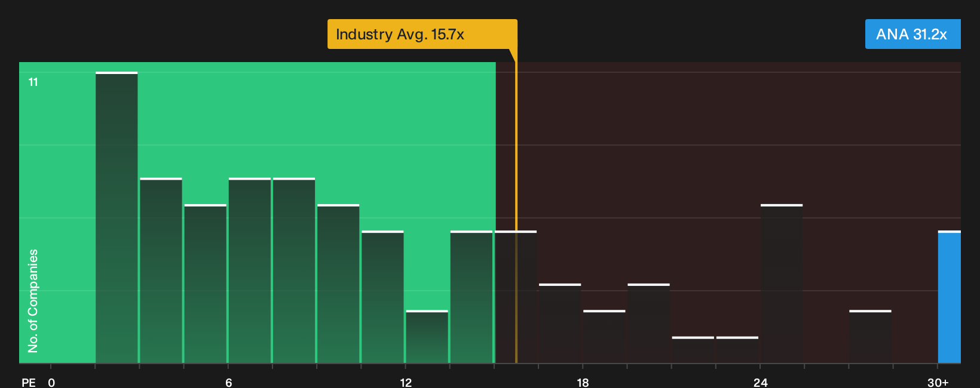Viewport: 980px width, 388px height.
Task: Click the dark bar above PE 24
Action: pos(782,284)
